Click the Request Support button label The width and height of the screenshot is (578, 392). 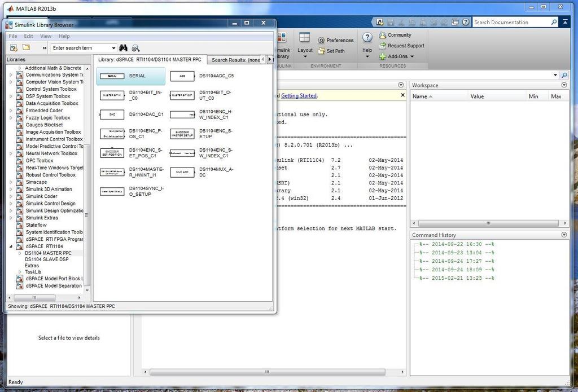pyautogui.click(x=406, y=46)
